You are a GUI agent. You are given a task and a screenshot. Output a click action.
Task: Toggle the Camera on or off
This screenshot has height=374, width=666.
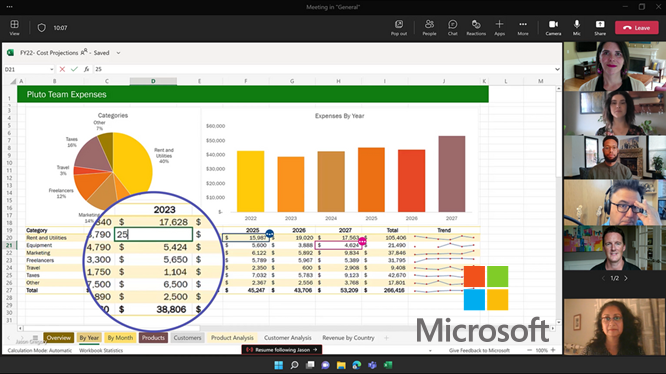click(x=553, y=28)
